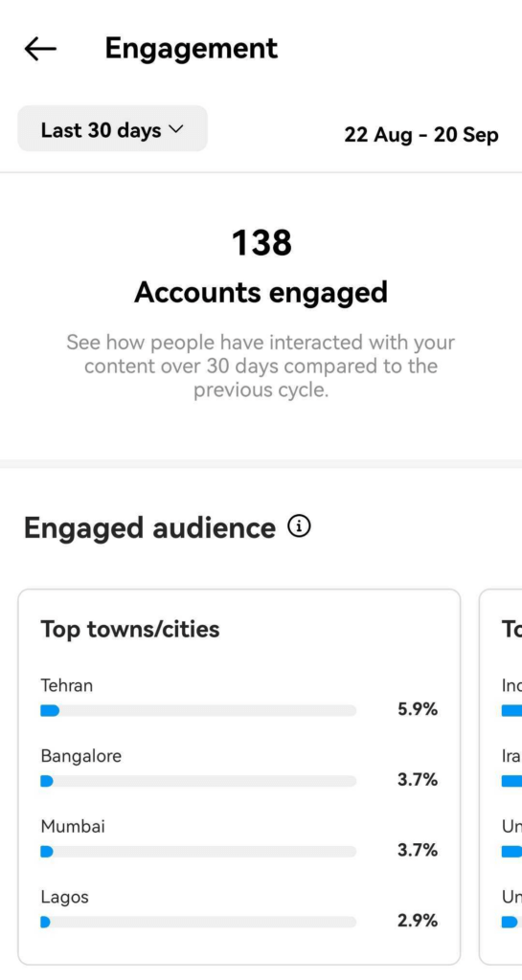Viewport: 522px width, 980px height.
Task: Tap the 138 accounts engaged number
Action: 261,242
